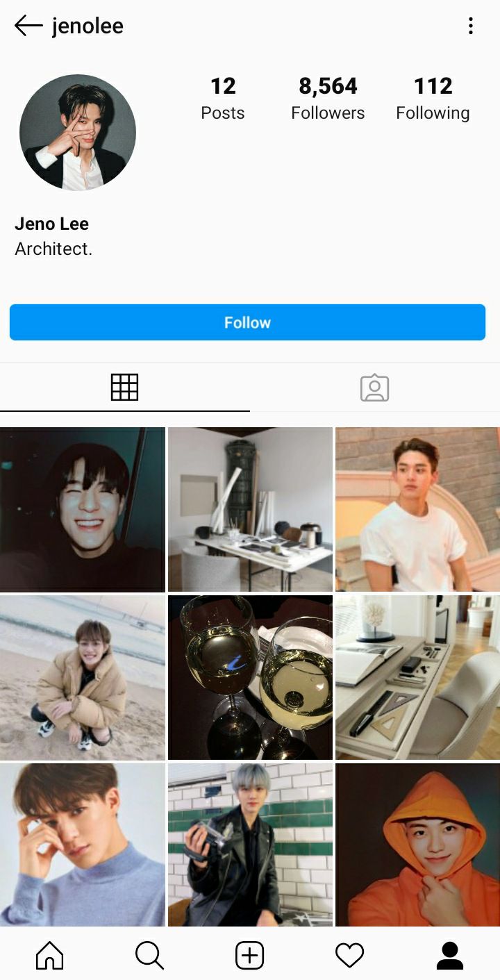The height and width of the screenshot is (980, 500).
Task: Open the orange hoodie post
Action: 417,844
